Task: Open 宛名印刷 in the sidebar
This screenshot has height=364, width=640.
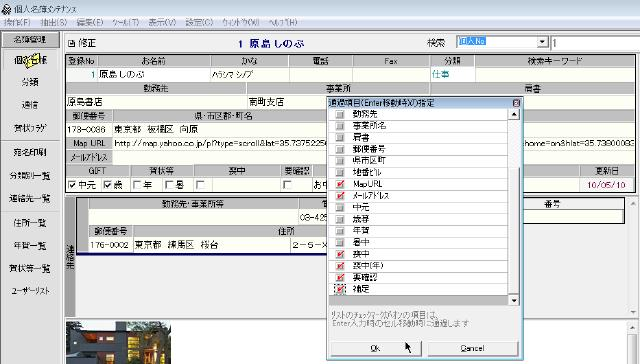Action: [30, 153]
